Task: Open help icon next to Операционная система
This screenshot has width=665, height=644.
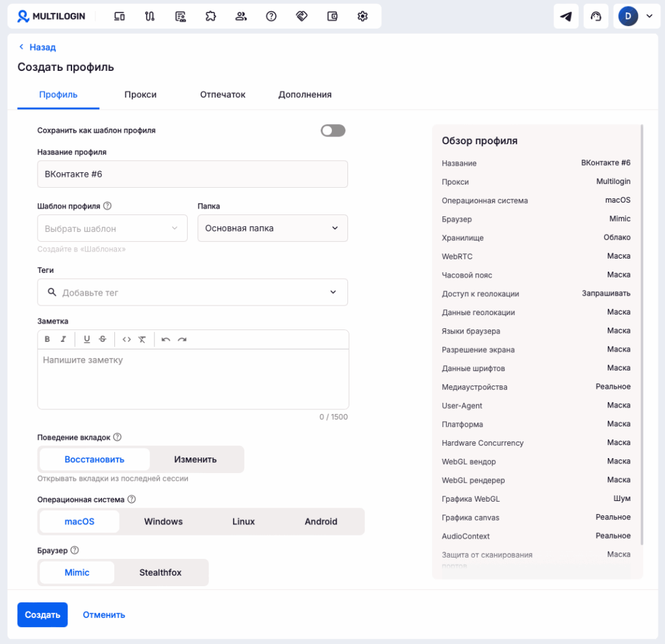Action: coord(132,499)
